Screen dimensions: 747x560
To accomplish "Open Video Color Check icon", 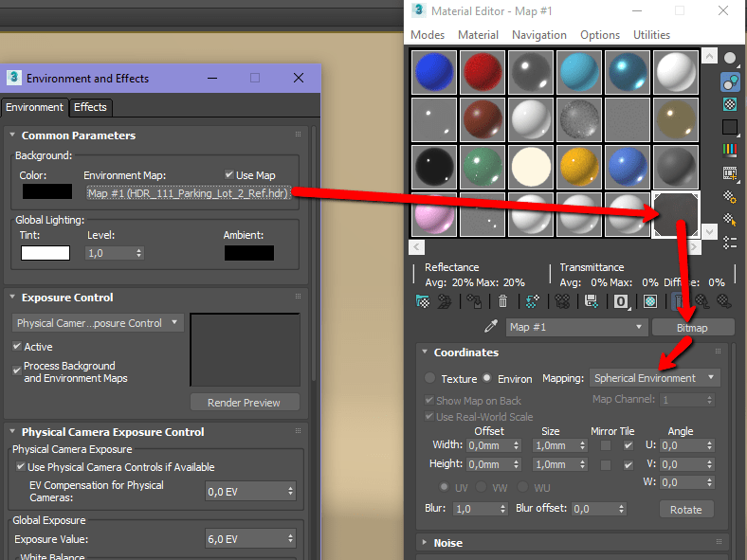I will pos(730,150).
